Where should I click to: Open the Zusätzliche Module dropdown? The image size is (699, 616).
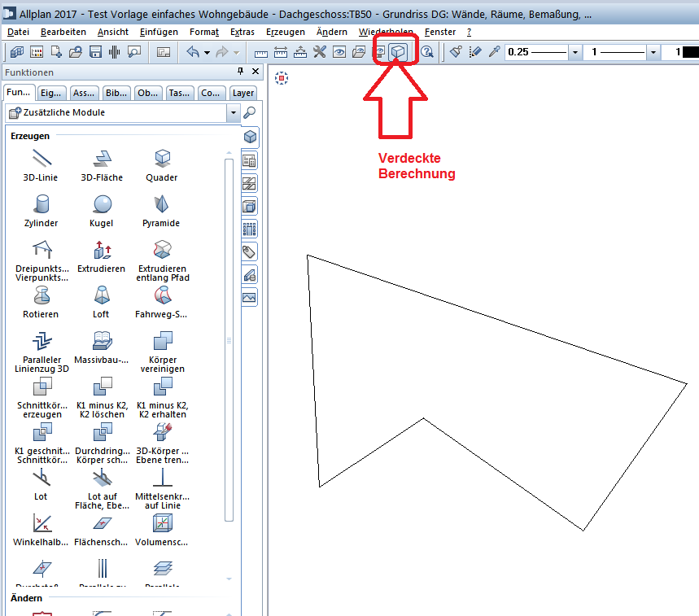click(232, 113)
